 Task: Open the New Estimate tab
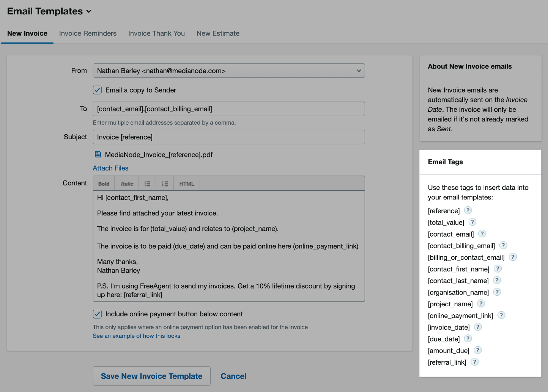[x=218, y=33]
